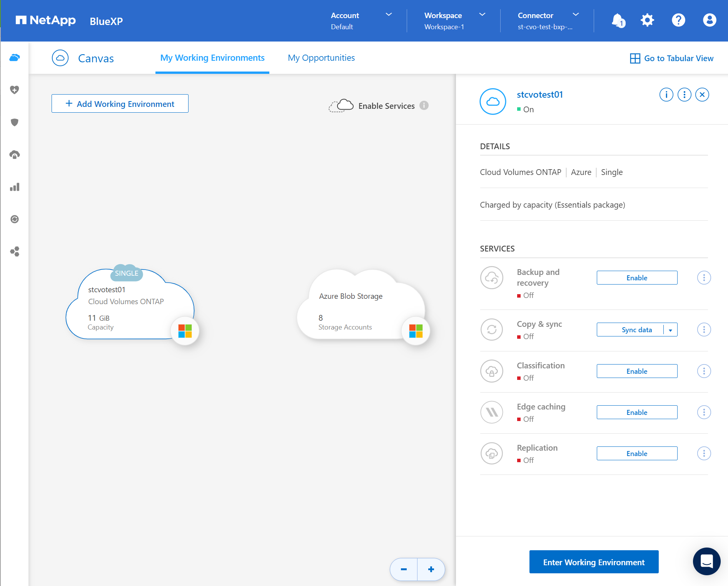Select the Governance cloud-lock sidebar icon
Image resolution: width=728 pixels, height=586 pixels.
click(x=15, y=154)
